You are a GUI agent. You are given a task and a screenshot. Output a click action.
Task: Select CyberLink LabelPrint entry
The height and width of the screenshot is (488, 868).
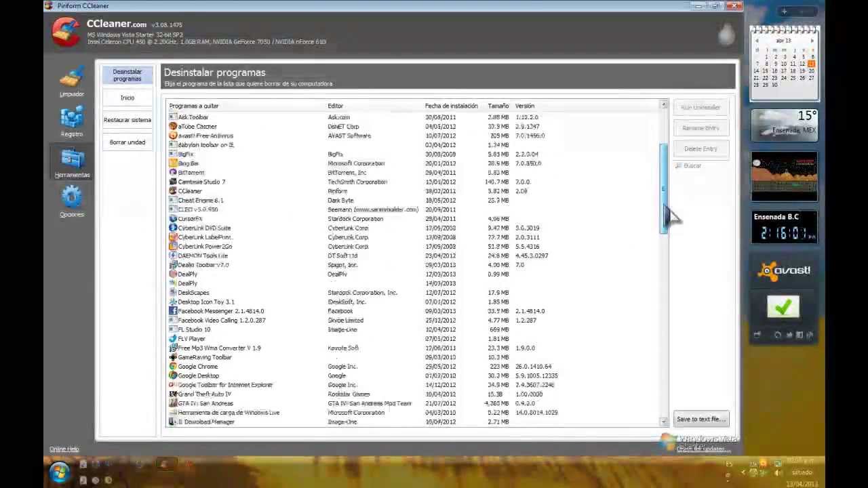(x=414, y=237)
